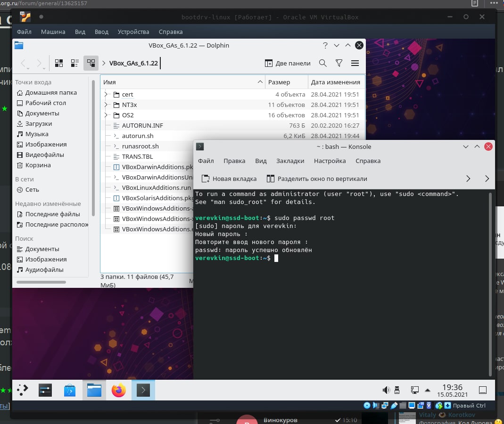The width and height of the screenshot is (504, 424).
Task: Open Konsole Закладки menu
Action: pos(290,161)
